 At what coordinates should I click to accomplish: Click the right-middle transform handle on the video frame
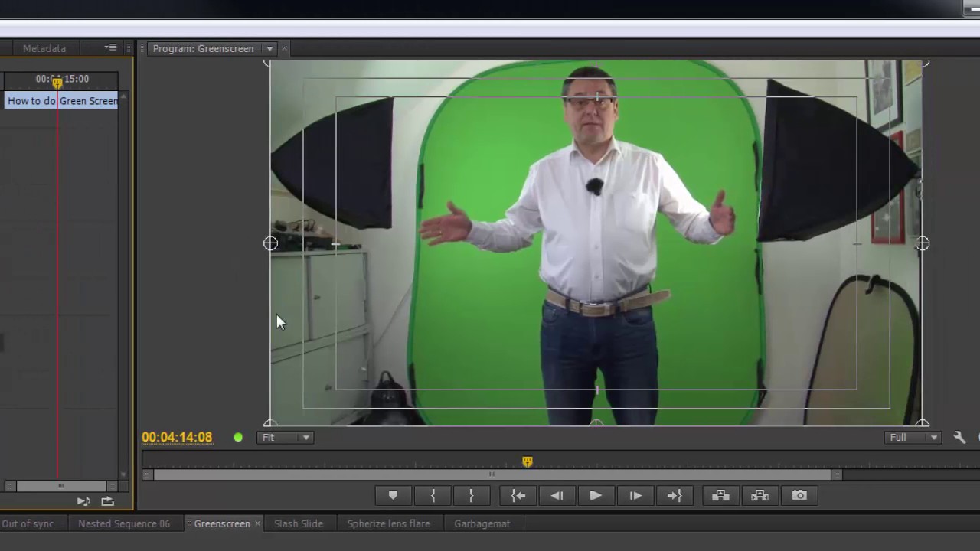[x=923, y=243]
